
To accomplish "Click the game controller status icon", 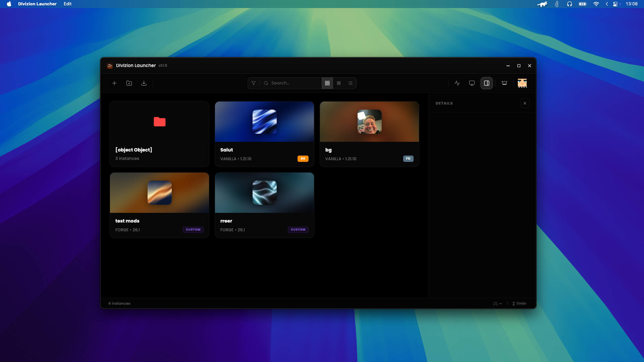I will tap(495, 304).
